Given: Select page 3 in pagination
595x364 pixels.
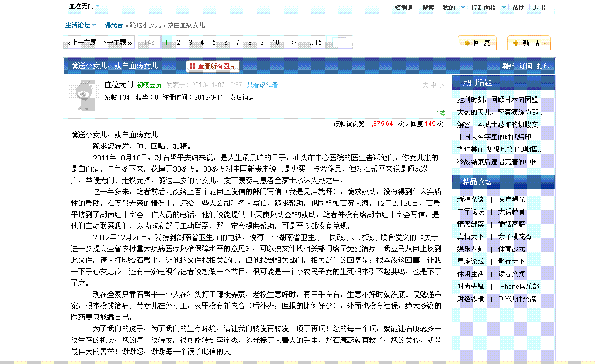Looking at the screenshot, I should [x=190, y=43].
